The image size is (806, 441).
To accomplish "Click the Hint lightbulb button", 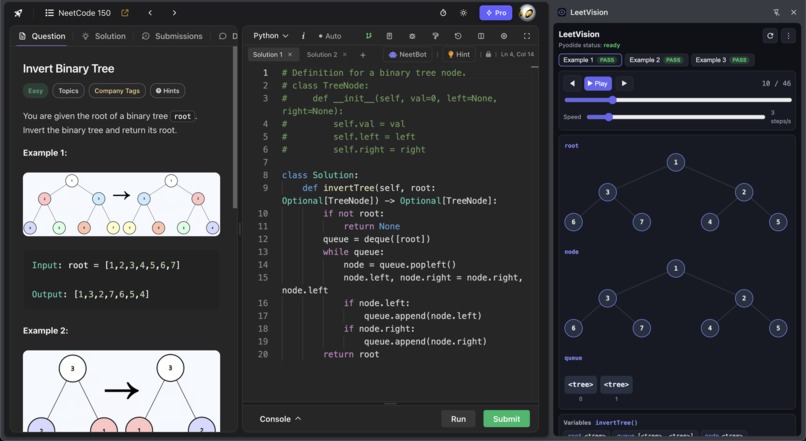I will pyautogui.click(x=459, y=54).
